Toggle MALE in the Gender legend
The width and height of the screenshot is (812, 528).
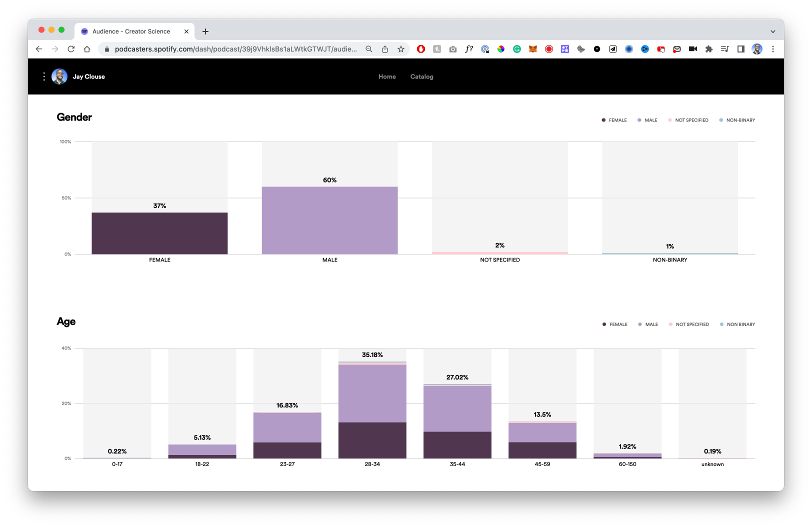(647, 120)
